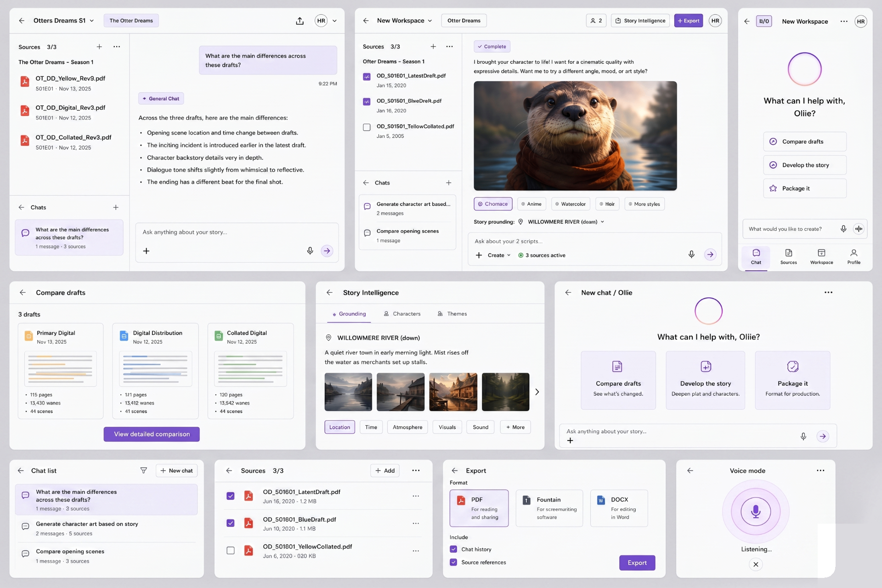This screenshot has width=882, height=588.
Task: Send message arrow in Otters Dreams S1 chat input
Action: 327,251
